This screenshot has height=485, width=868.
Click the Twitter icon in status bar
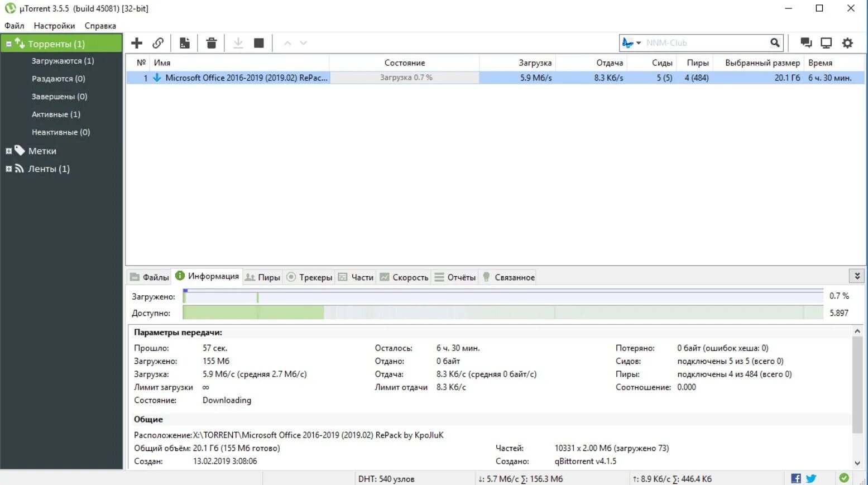tap(811, 478)
